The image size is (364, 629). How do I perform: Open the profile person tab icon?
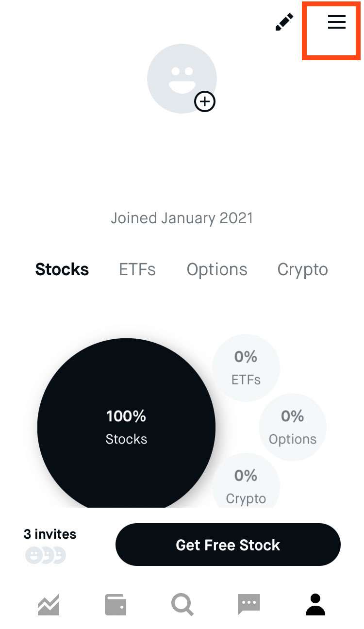coord(315,605)
